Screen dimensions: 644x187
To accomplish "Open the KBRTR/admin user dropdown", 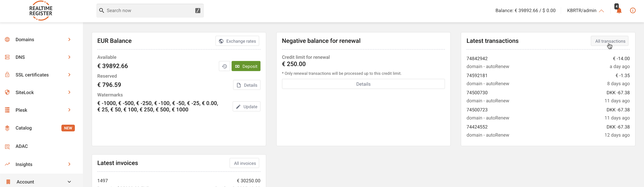I will [x=585, y=11].
